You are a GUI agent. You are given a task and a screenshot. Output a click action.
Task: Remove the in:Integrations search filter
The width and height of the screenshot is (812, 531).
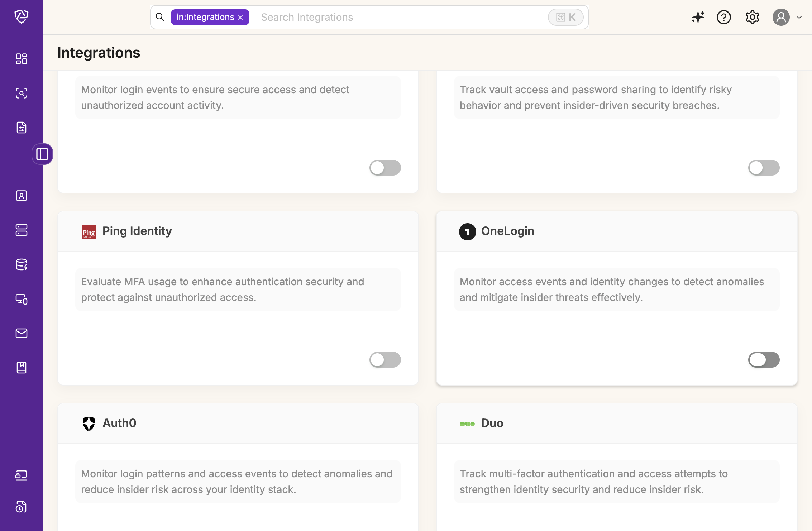point(240,18)
